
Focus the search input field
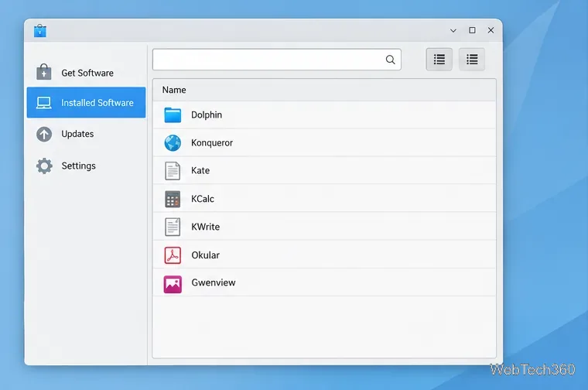tap(277, 60)
